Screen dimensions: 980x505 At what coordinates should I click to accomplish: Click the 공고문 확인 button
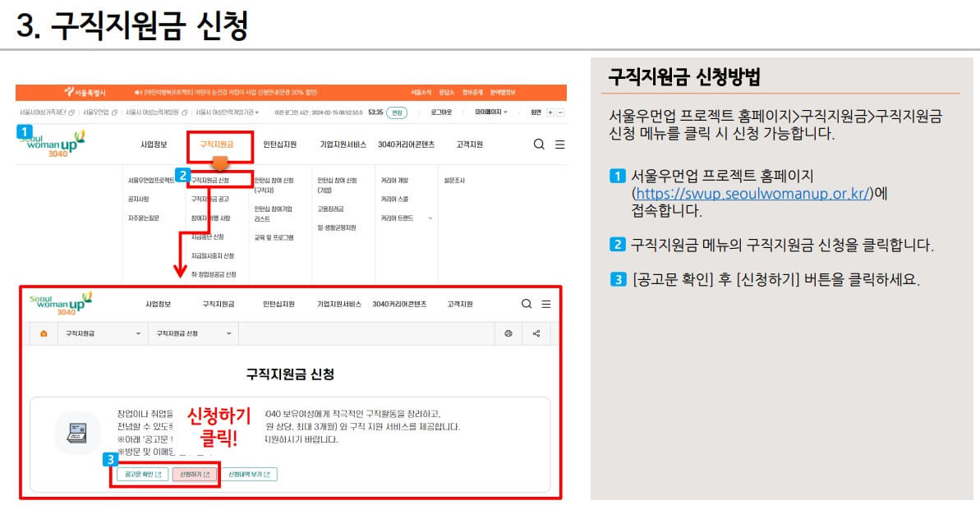(x=142, y=475)
